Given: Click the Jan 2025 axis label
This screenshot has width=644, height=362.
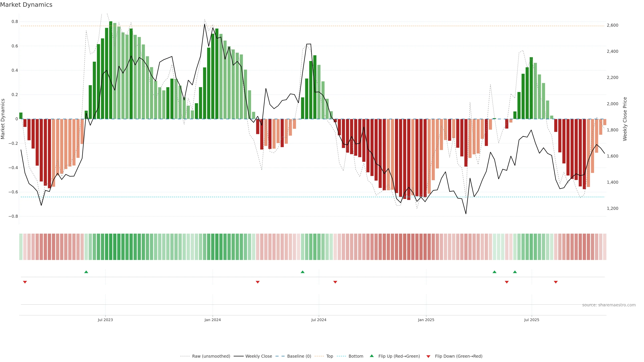Looking at the screenshot, I should (426, 320).
